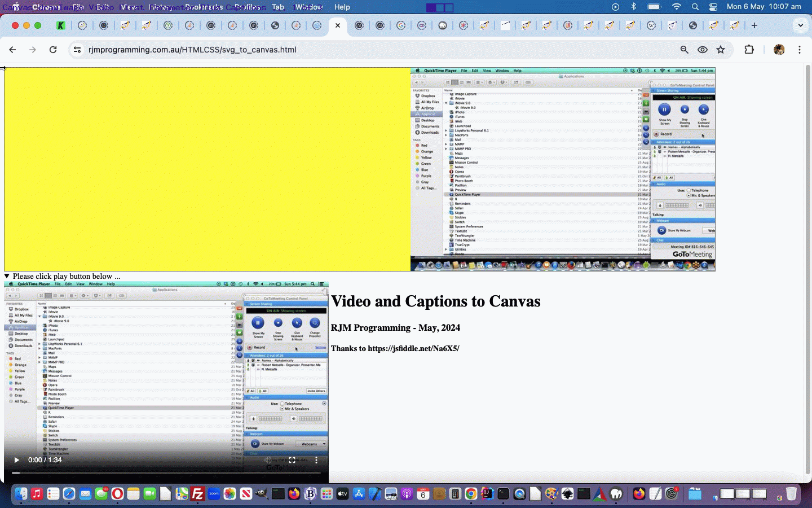The image size is (812, 508).
Task: Open the Help menu
Action: tap(342, 7)
